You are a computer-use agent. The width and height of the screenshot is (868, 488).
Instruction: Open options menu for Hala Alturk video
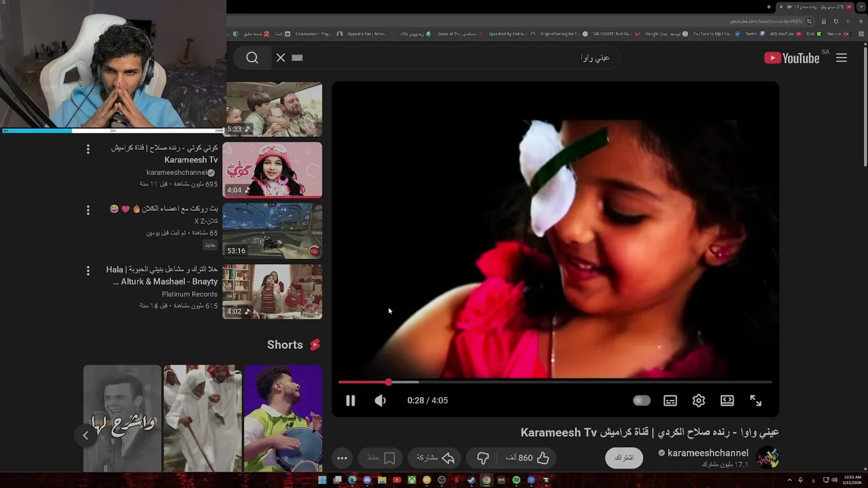point(87,271)
